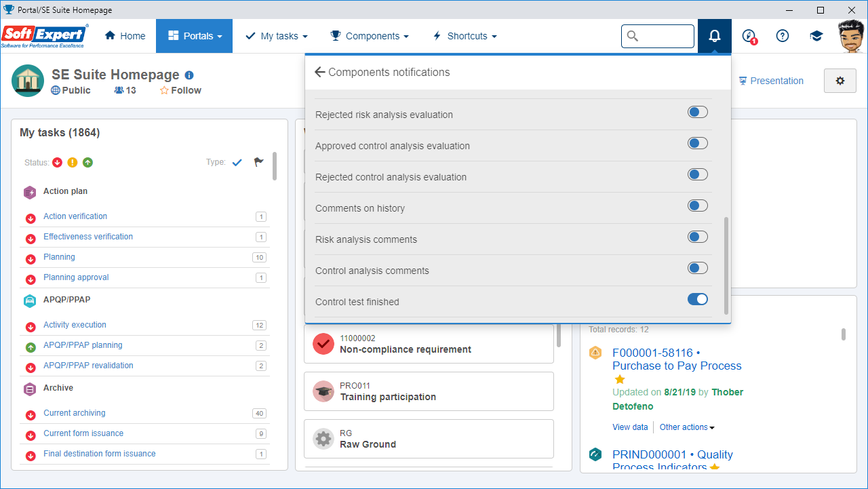Click Thober Detofeno author name
The image size is (868, 489).
click(x=677, y=399)
